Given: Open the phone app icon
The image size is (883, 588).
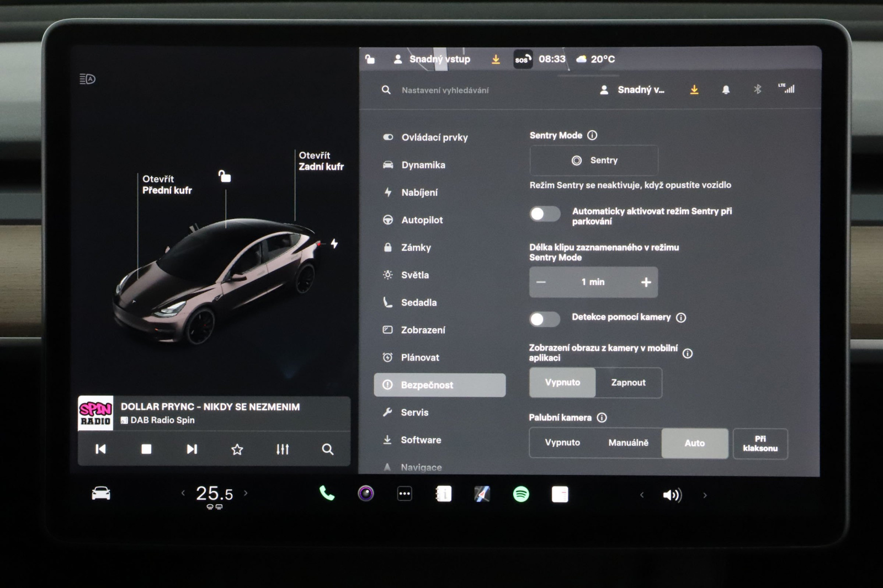Looking at the screenshot, I should pyautogui.click(x=327, y=494).
